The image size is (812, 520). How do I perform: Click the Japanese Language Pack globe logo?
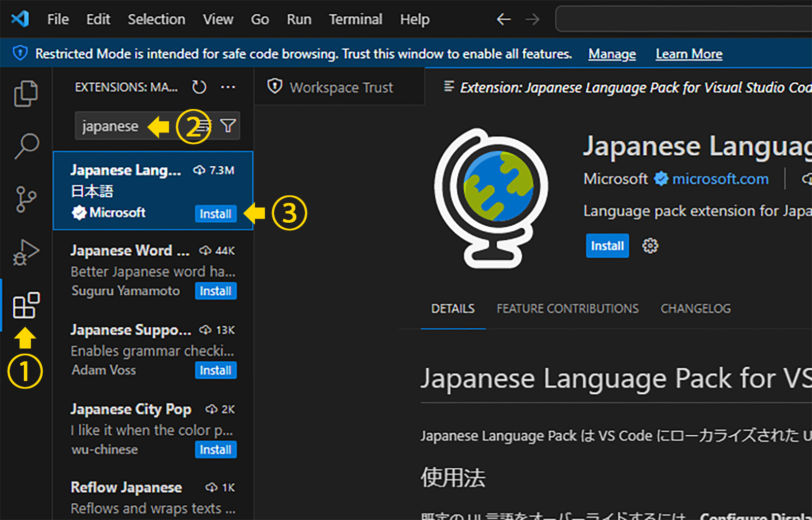coord(491,198)
